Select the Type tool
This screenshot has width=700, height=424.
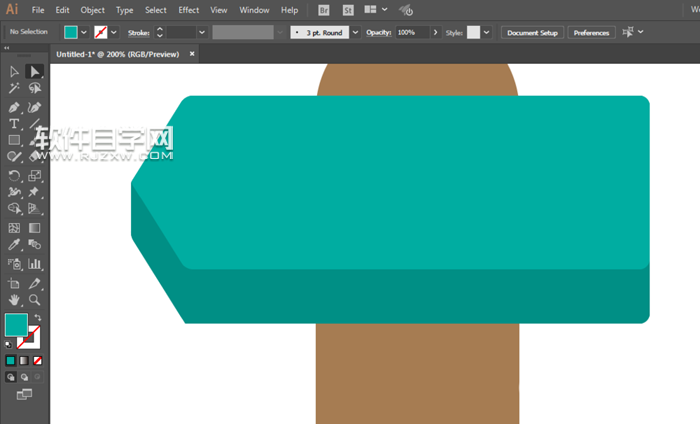click(14, 124)
